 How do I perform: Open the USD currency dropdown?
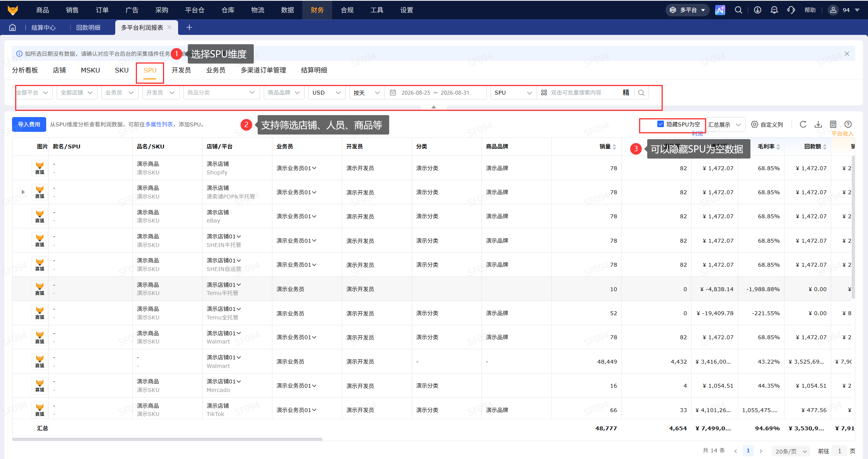point(327,93)
